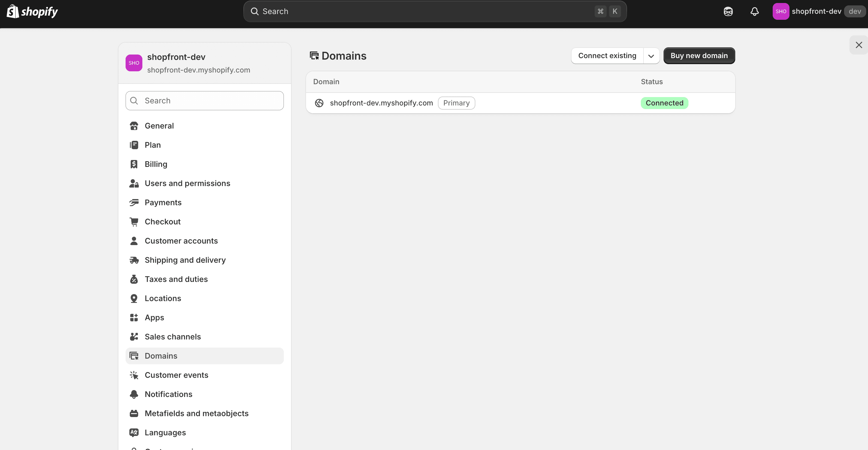Click the Customer accounts person icon
This screenshot has height=450, width=868.
(134, 241)
